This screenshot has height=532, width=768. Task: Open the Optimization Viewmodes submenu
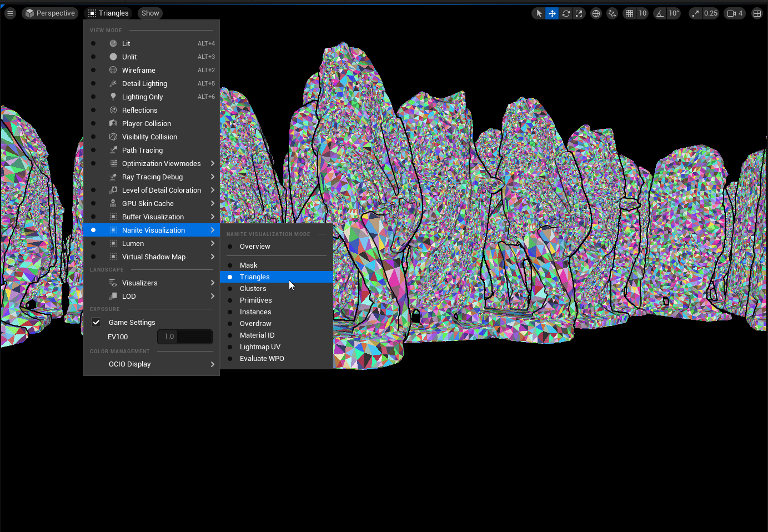(161, 163)
